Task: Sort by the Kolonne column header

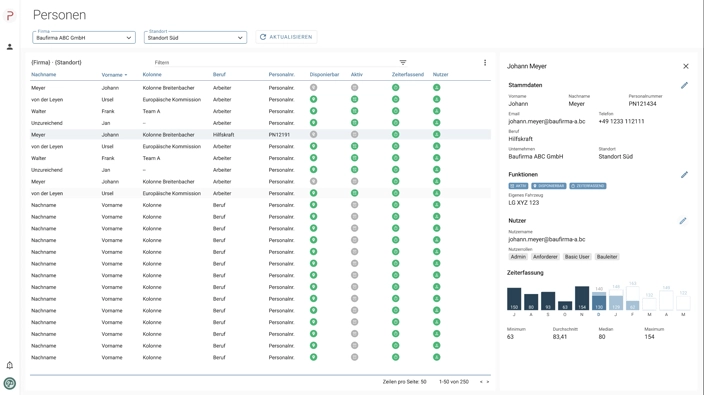Action: click(152, 75)
